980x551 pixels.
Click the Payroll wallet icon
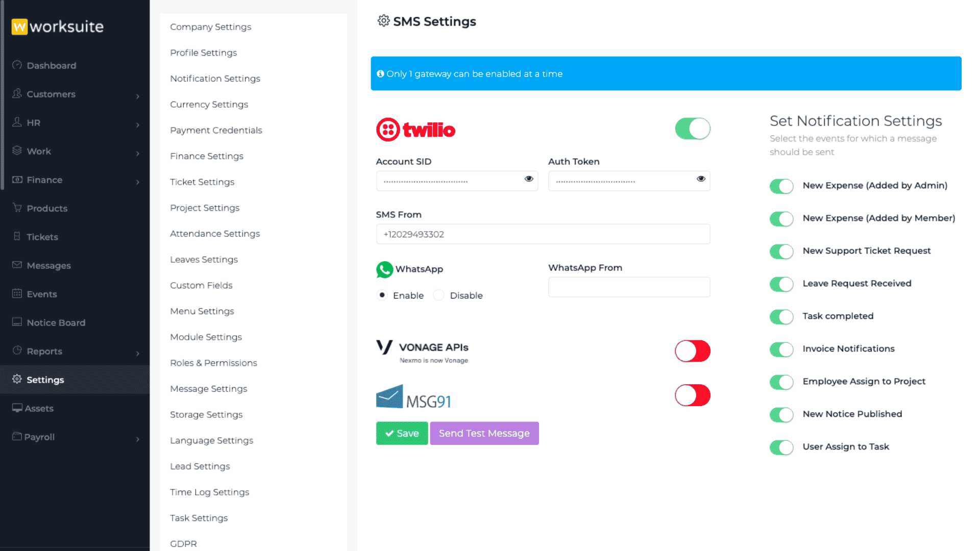(x=17, y=436)
